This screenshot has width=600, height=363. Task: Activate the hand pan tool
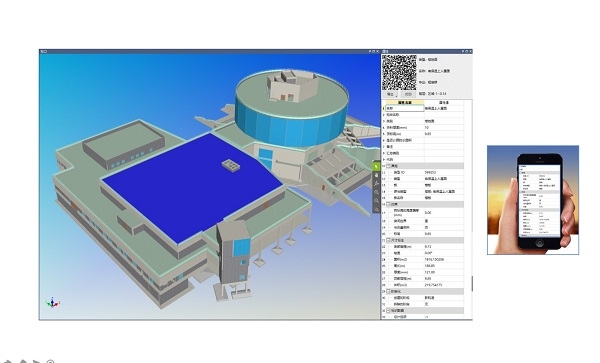pos(376,175)
